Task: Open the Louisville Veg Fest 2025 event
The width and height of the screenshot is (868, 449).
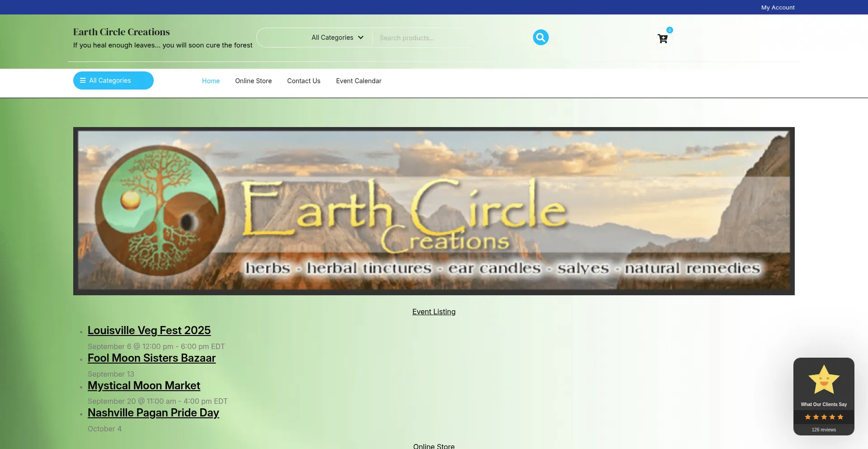Action: [x=149, y=331]
